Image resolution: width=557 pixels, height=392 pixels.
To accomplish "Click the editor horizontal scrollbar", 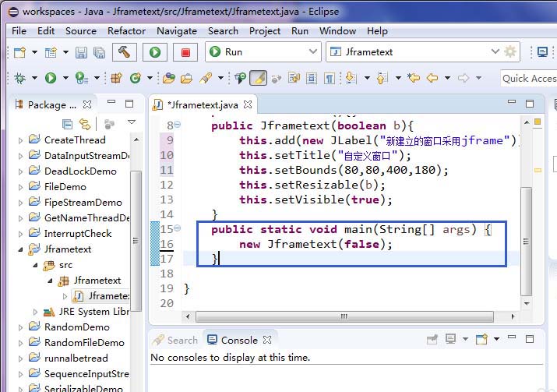I will click(x=343, y=317).
